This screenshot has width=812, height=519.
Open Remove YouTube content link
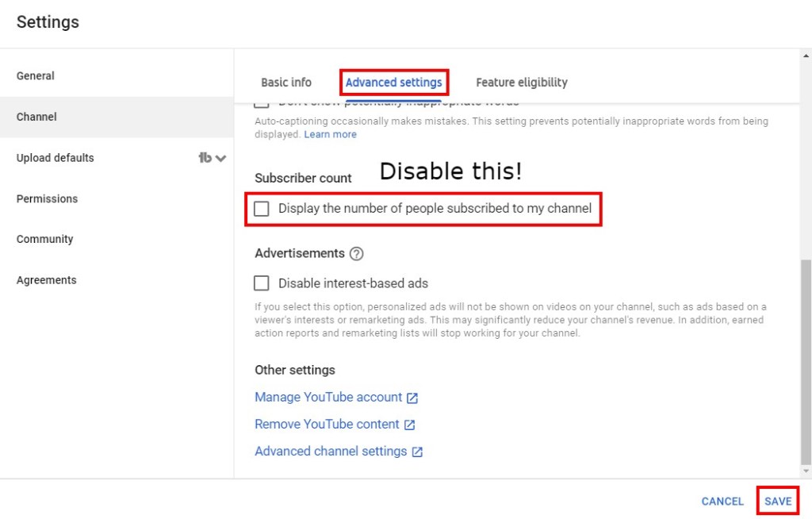(327, 424)
